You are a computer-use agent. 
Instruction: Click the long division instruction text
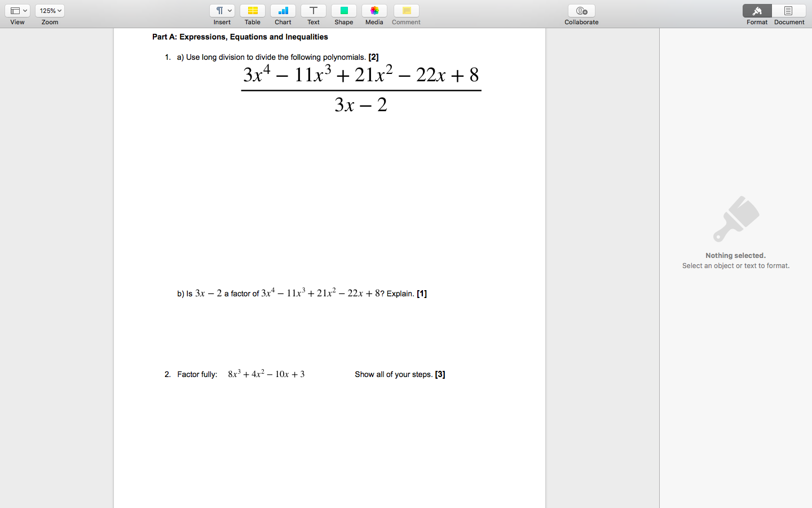pos(277,57)
